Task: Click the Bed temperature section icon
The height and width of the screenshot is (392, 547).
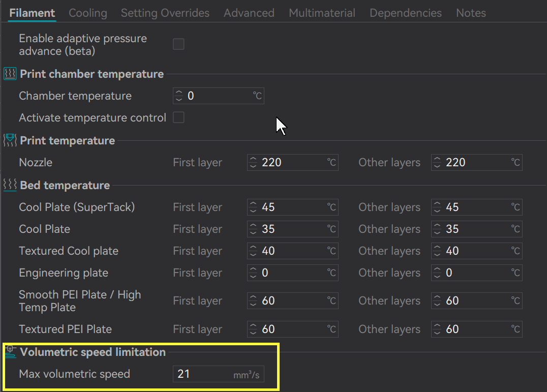Action: coord(10,186)
